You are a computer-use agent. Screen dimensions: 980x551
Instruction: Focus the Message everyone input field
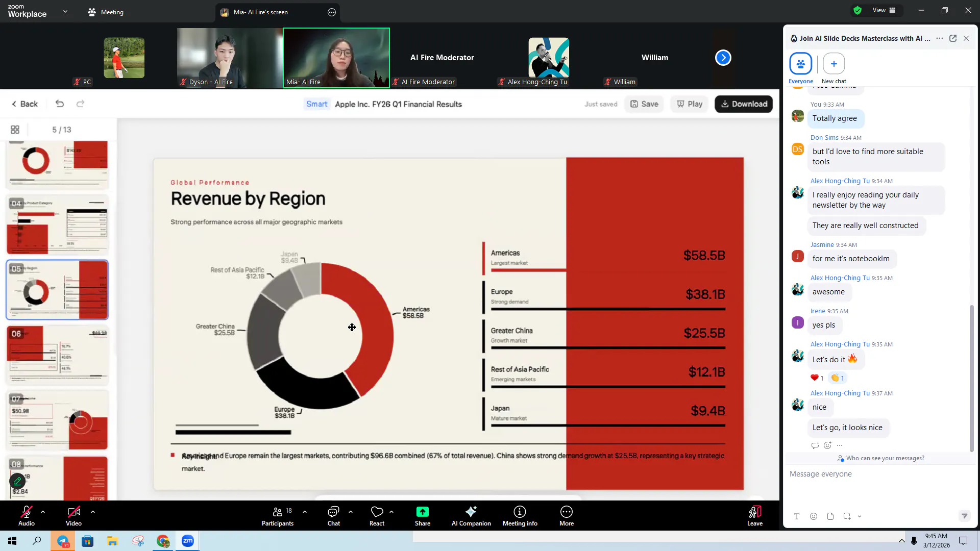(x=880, y=485)
